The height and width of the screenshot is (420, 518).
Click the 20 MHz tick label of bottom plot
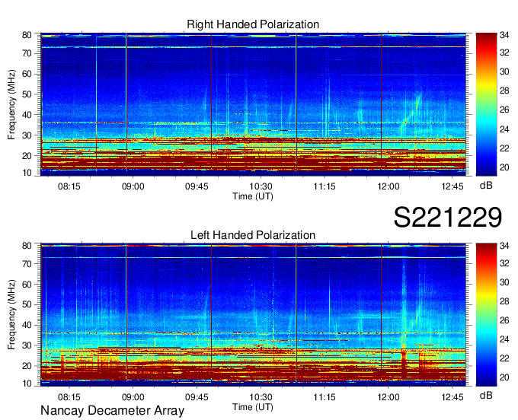pyautogui.click(x=27, y=366)
